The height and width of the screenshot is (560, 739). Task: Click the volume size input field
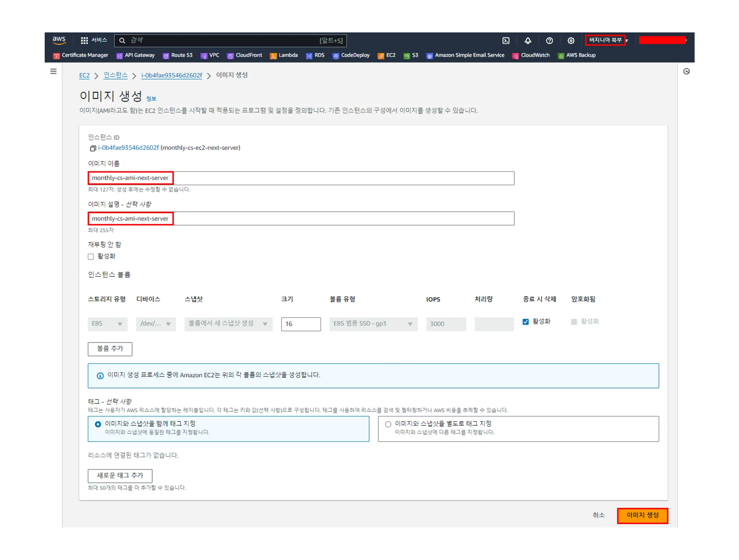301,324
